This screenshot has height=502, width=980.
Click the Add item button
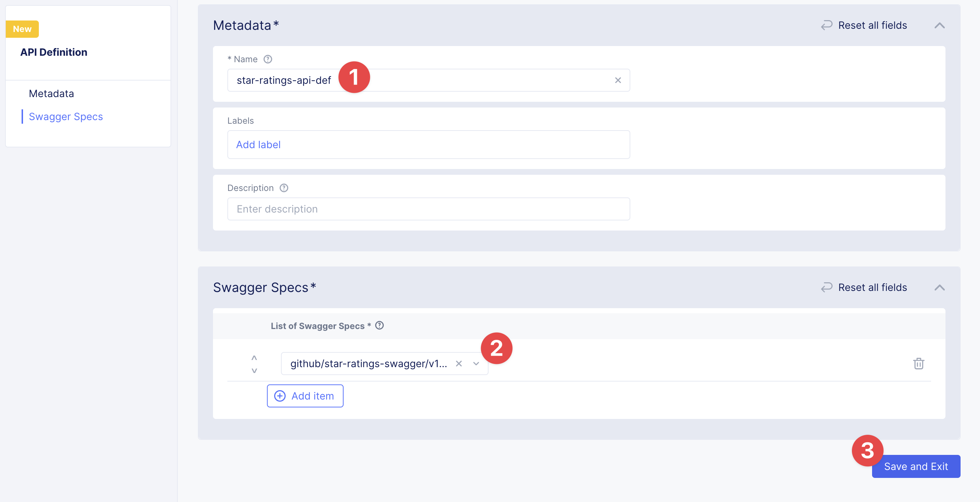pos(305,396)
